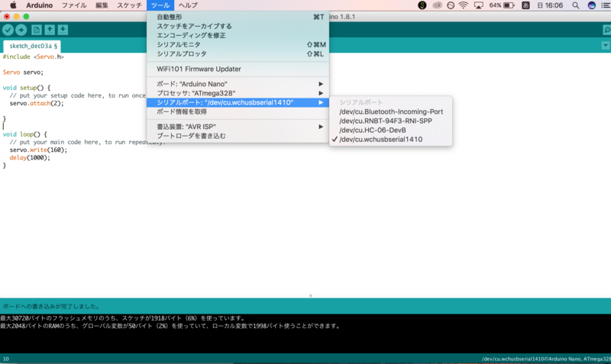Click the battery status icon
The image size is (611, 364).
[x=509, y=5]
